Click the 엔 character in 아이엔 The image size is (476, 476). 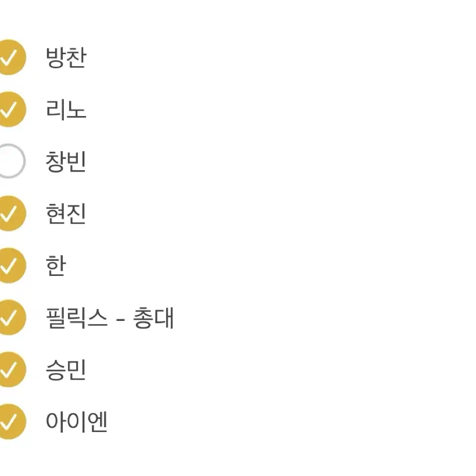(x=98, y=422)
